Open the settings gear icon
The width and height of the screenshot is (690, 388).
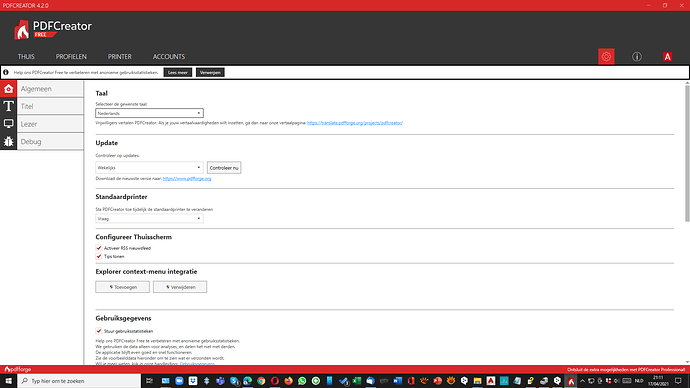pyautogui.click(x=606, y=56)
